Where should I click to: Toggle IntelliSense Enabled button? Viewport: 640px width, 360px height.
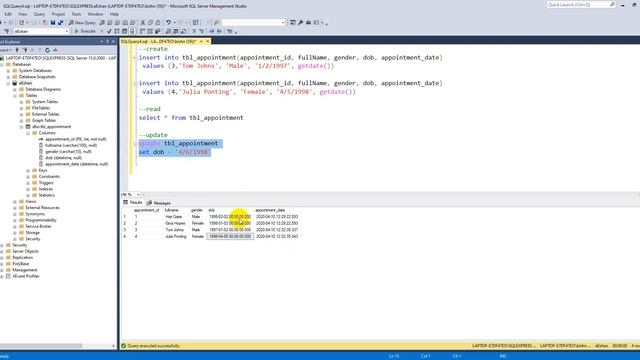[x=132, y=31]
